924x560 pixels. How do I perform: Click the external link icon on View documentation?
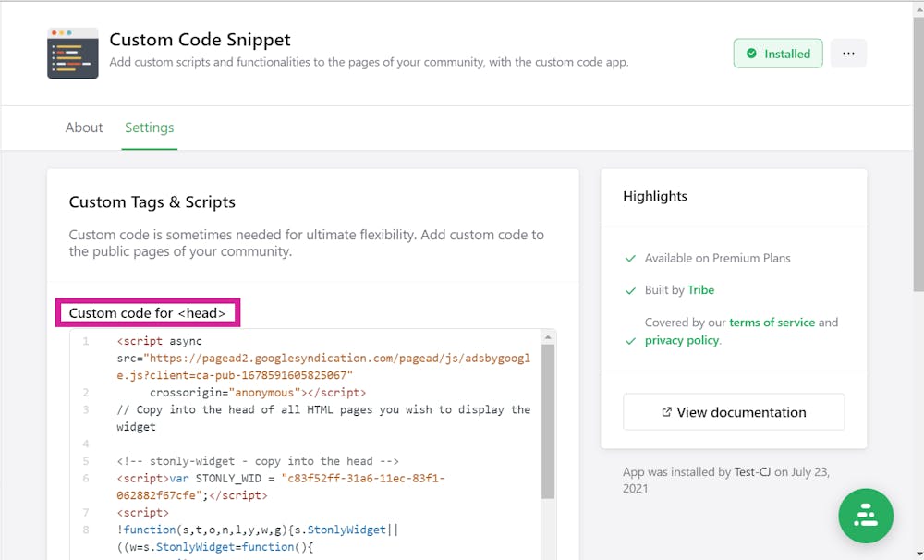pos(666,412)
